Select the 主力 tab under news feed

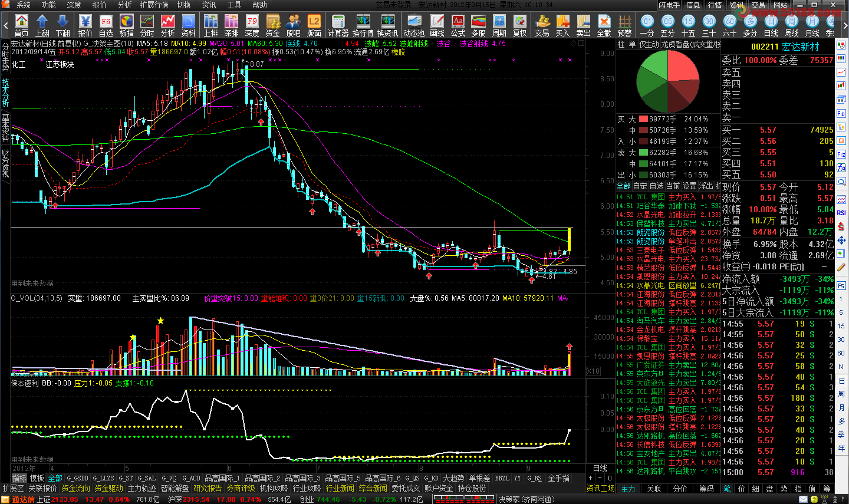click(x=628, y=489)
